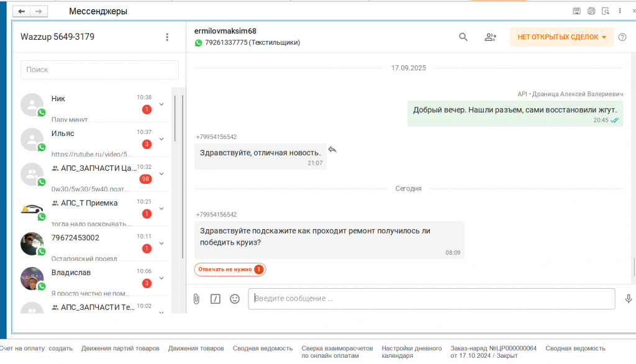Click the save diskette icon

coord(577,11)
